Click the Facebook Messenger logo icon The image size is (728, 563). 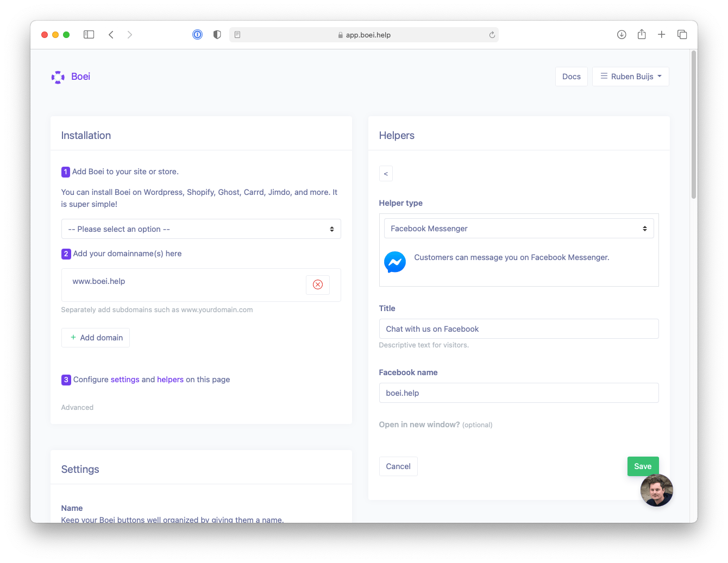(395, 262)
